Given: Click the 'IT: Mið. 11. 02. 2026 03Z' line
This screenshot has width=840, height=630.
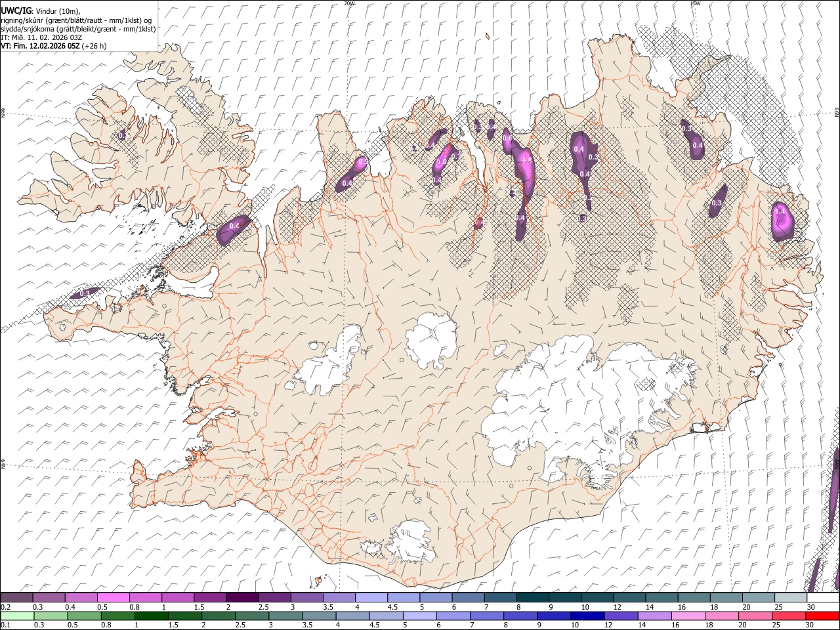Looking at the screenshot, I should click(41, 37).
